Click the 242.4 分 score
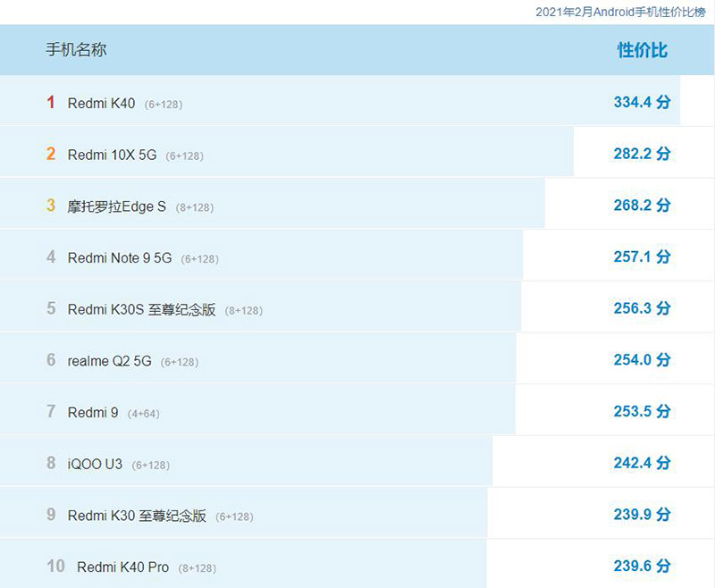The image size is (715, 588). pos(642,463)
